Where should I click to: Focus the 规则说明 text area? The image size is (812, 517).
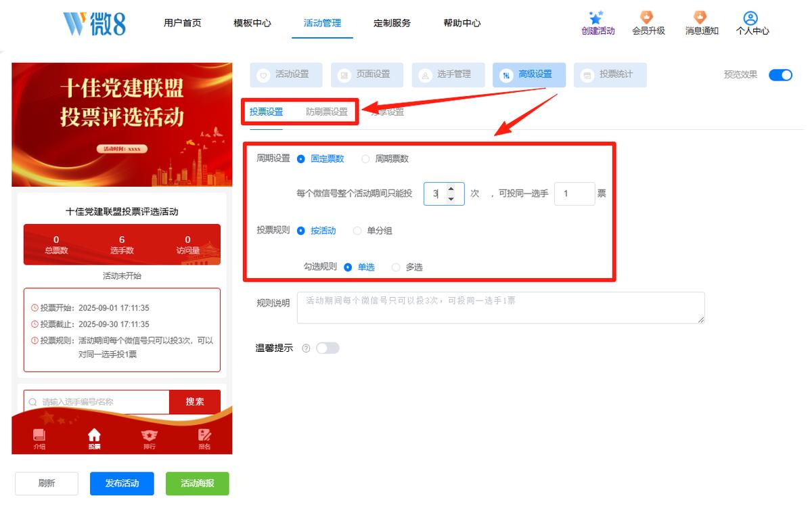(x=501, y=308)
